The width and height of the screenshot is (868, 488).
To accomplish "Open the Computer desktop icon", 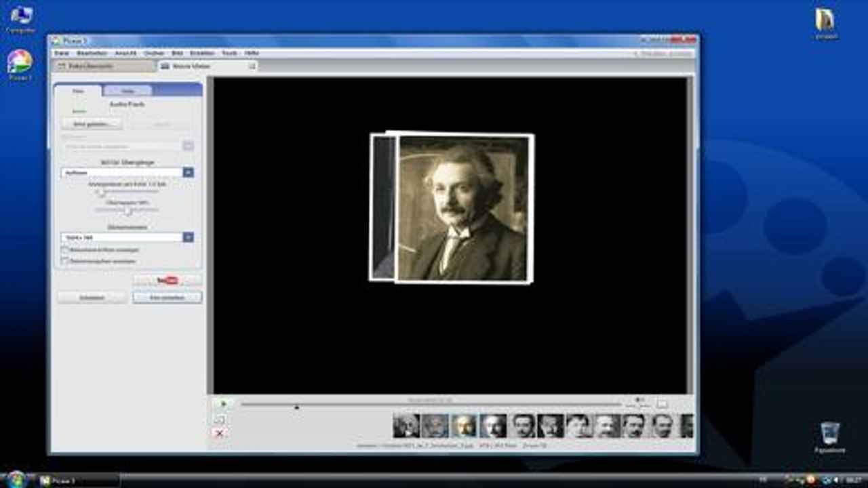I will (20, 19).
